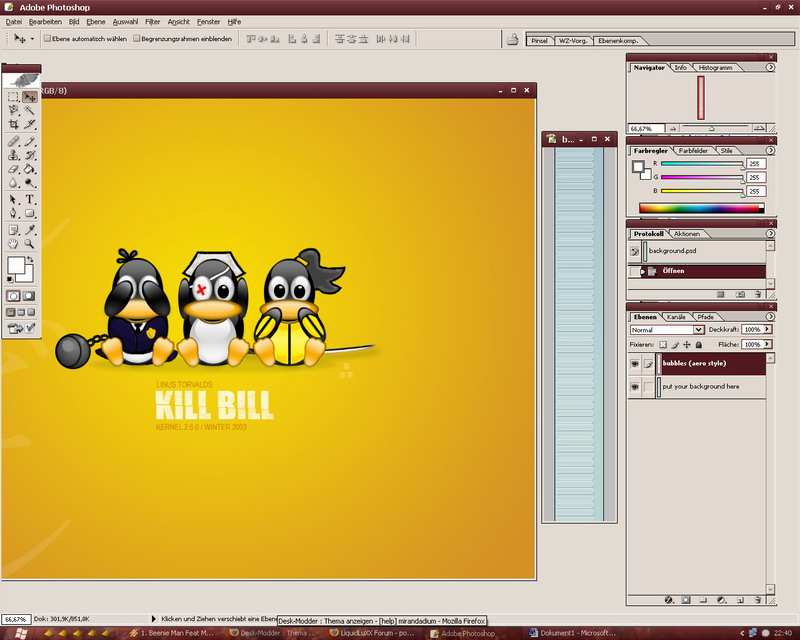Select the Lasso tool
This screenshot has width=800, height=640.
click(x=13, y=110)
